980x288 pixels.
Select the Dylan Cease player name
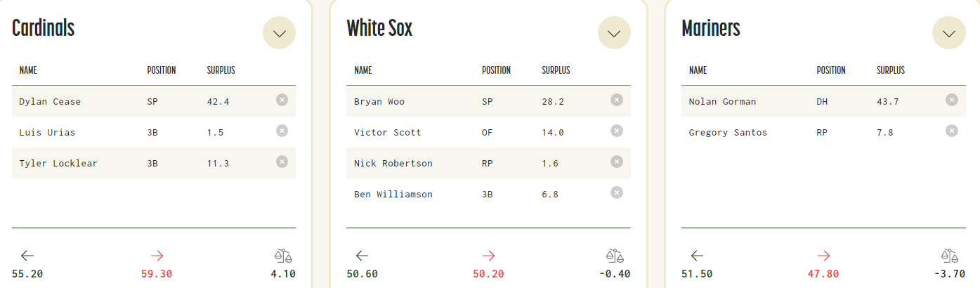point(50,102)
